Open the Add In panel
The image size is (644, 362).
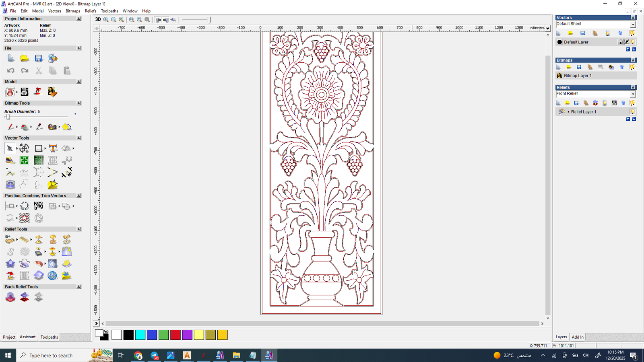578,337
